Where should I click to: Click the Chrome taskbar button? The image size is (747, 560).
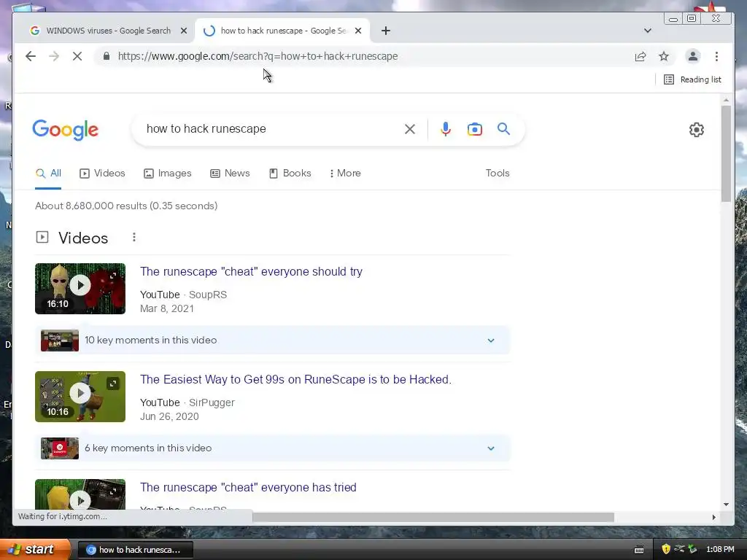point(135,550)
